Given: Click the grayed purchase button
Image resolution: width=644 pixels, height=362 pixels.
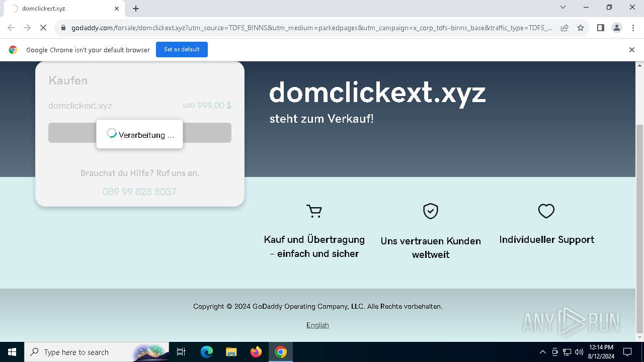Looking at the screenshot, I should (x=140, y=133).
